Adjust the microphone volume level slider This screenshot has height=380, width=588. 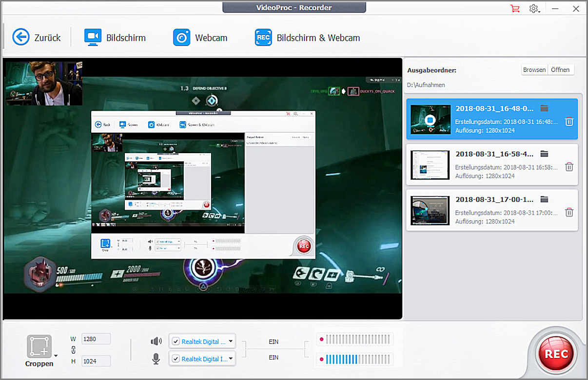[358, 360]
